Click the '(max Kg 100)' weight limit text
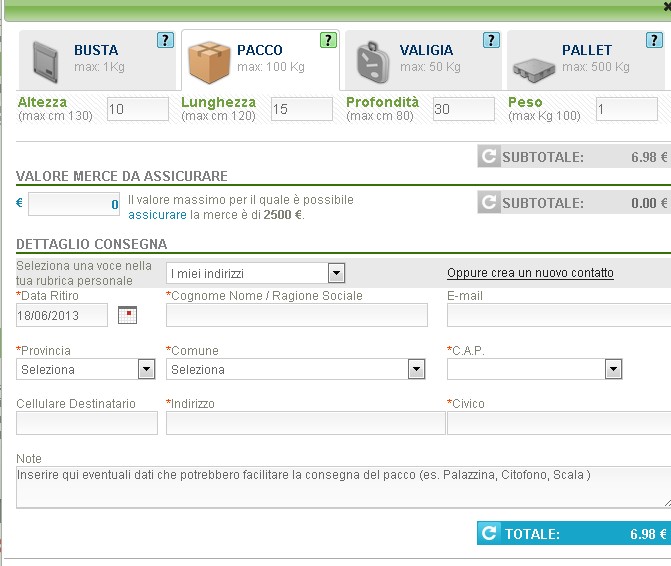671x566 pixels. [544, 116]
